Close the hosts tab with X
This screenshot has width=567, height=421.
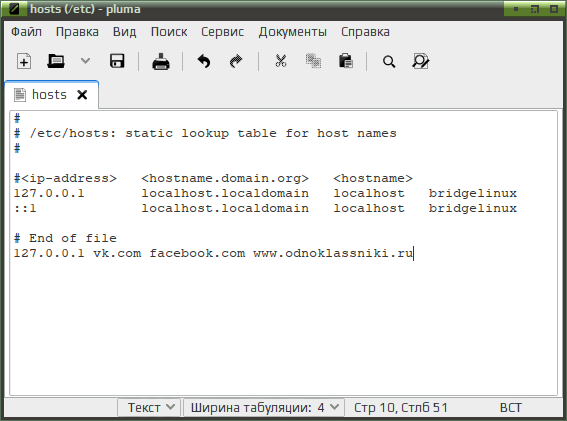(82, 95)
